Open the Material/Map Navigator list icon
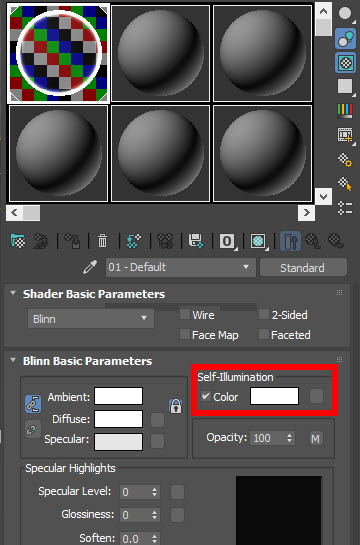The width and height of the screenshot is (360, 545). tap(345, 208)
